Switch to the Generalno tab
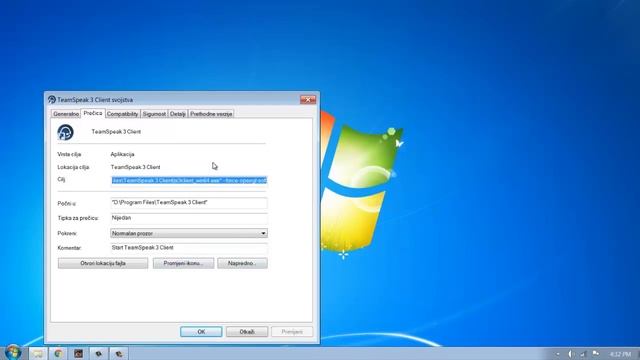The height and width of the screenshot is (360, 640). click(66, 114)
